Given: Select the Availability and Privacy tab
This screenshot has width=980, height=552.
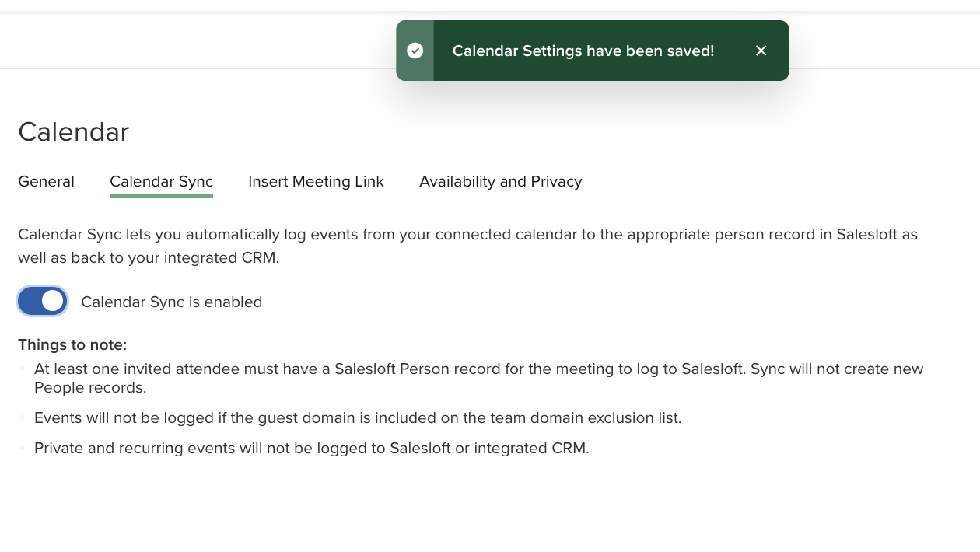Looking at the screenshot, I should coord(500,181).
